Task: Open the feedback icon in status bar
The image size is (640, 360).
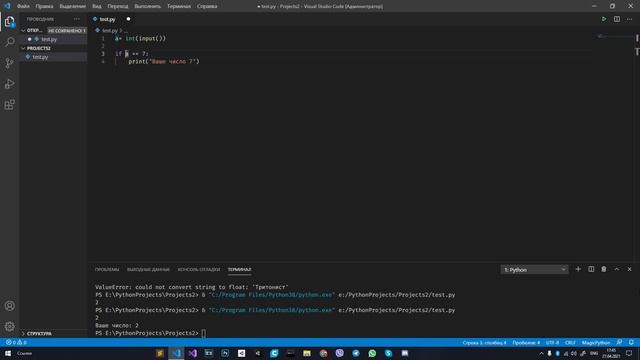Action: coord(619,342)
